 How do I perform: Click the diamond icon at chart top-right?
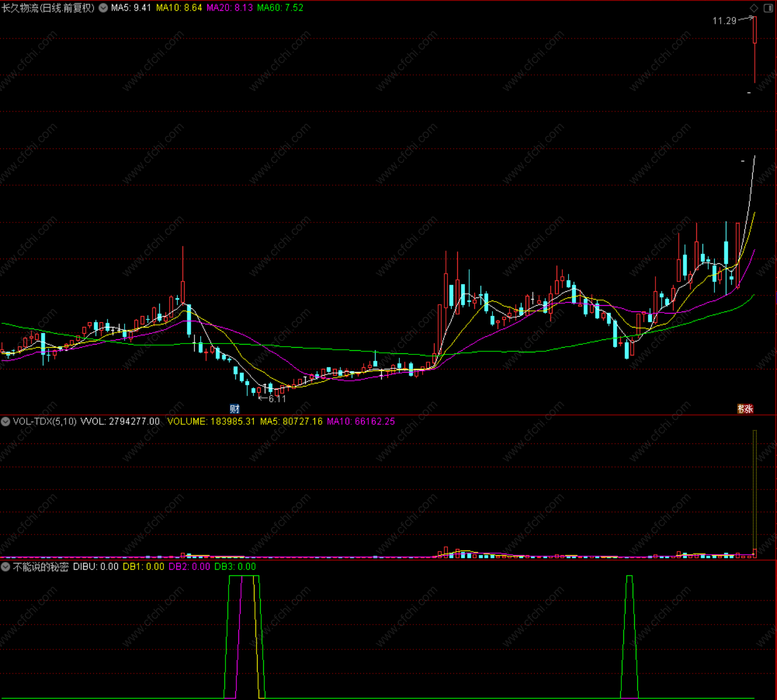click(x=754, y=8)
